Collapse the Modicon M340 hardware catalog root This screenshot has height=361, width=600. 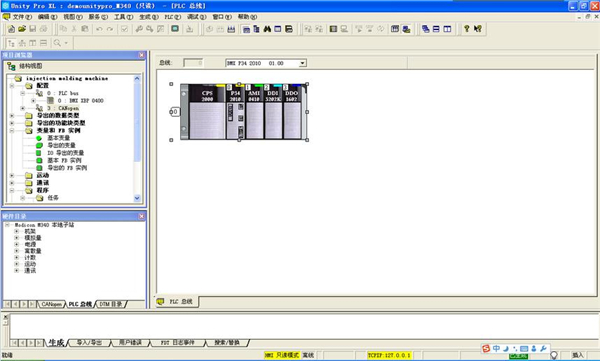tap(7, 225)
